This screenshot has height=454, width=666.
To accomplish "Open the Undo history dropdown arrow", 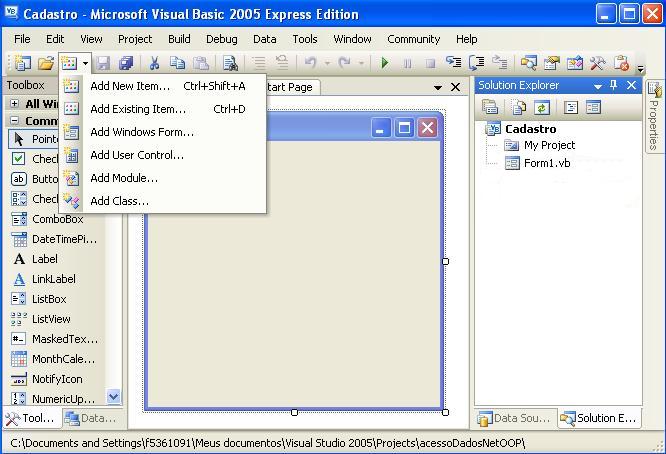I will point(327,63).
